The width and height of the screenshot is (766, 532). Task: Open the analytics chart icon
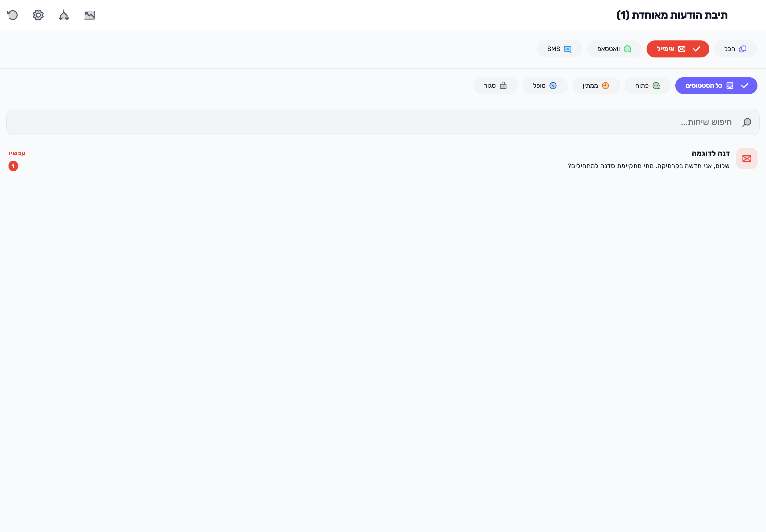click(x=89, y=15)
